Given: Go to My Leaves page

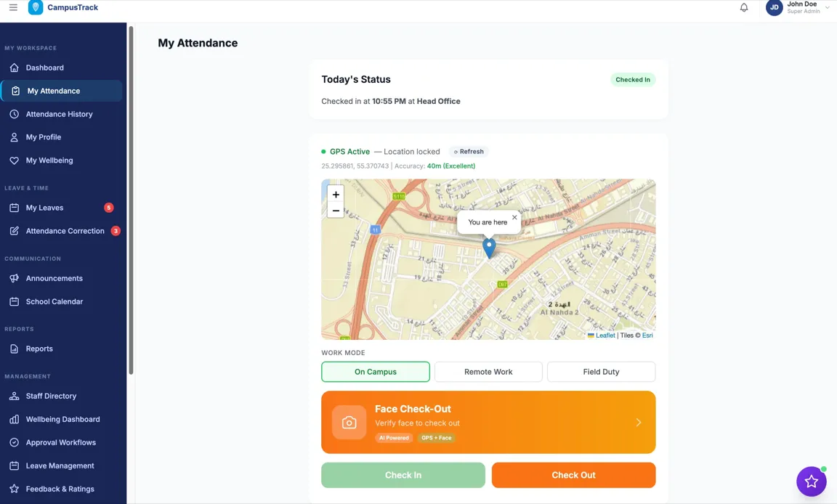Looking at the screenshot, I should click(45, 208).
